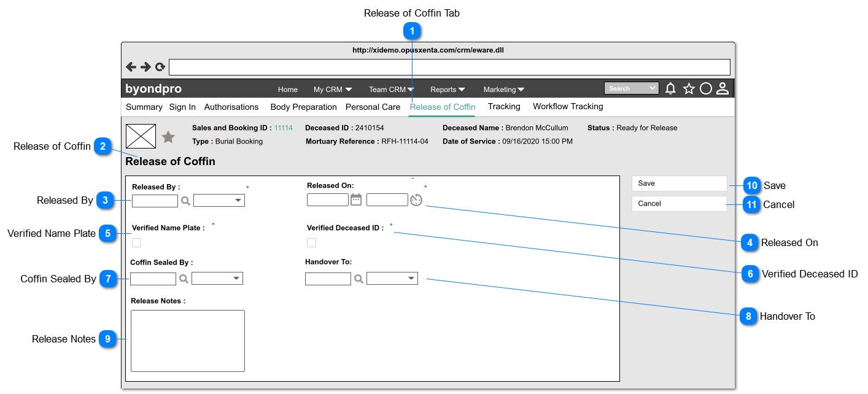This screenshot has width=868, height=394.
Task: Open the My CRM menu
Action: 333,90
